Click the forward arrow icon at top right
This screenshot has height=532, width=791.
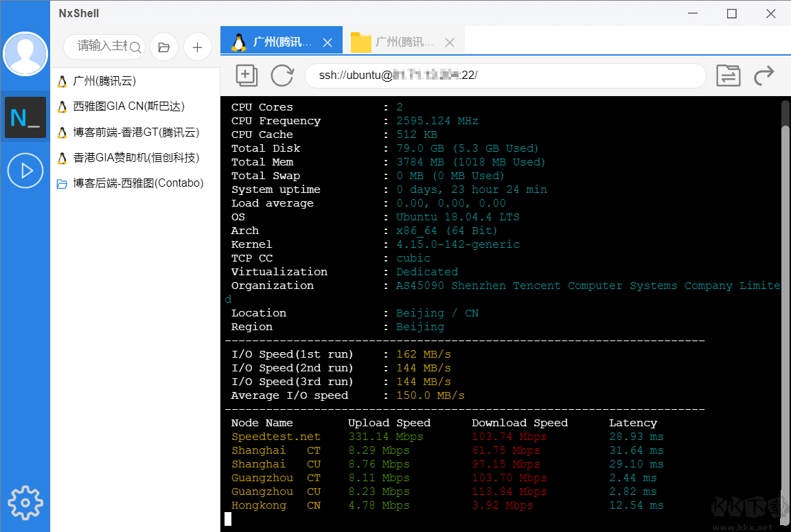[764, 76]
